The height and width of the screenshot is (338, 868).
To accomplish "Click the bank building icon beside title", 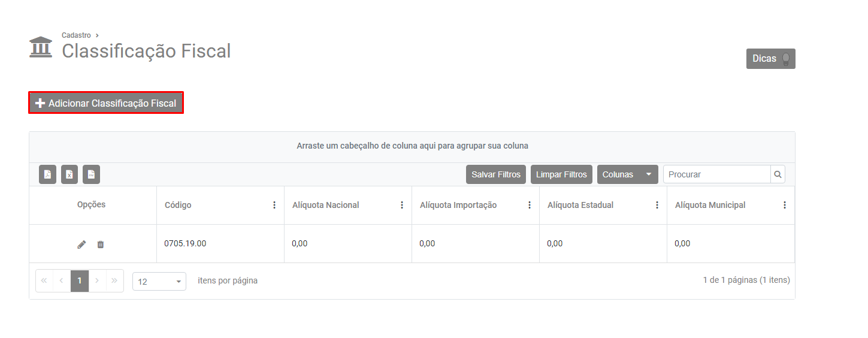I will (41, 47).
